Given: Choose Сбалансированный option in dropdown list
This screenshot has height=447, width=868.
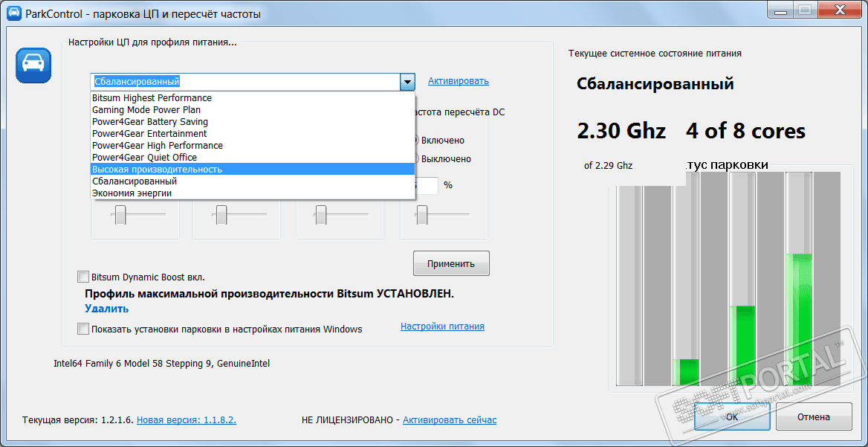Looking at the screenshot, I should (253, 181).
